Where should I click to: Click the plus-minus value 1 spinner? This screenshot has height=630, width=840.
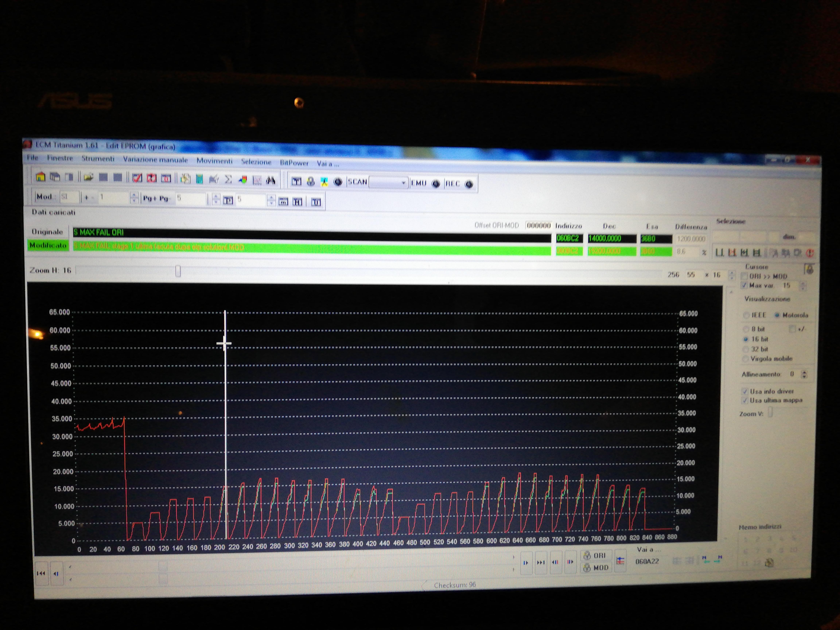pos(134,197)
